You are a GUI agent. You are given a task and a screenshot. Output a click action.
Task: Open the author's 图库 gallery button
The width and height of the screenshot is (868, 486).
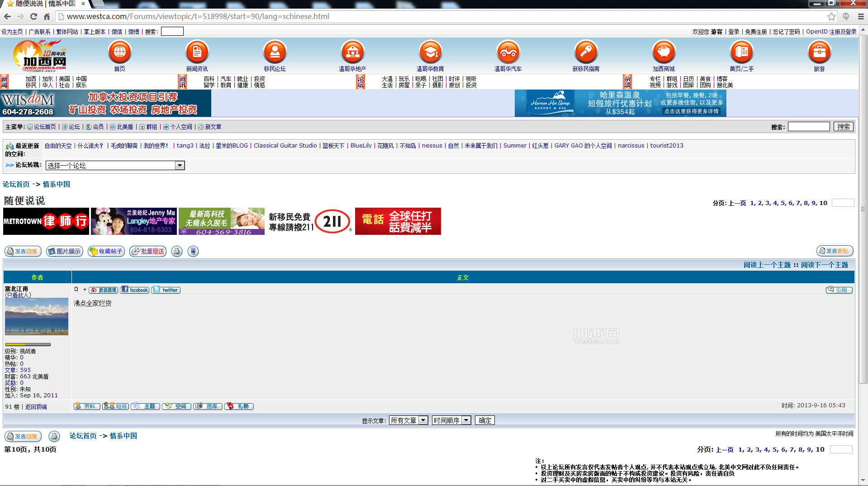208,406
